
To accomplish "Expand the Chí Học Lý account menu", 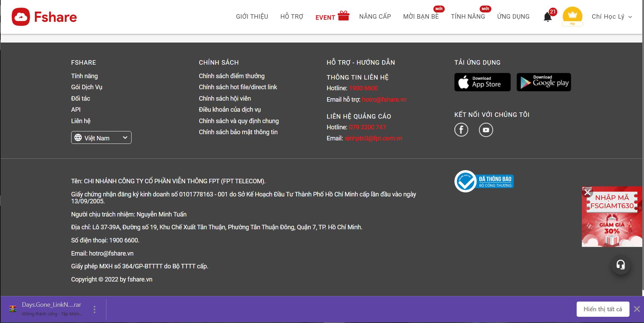I will 612,17.
